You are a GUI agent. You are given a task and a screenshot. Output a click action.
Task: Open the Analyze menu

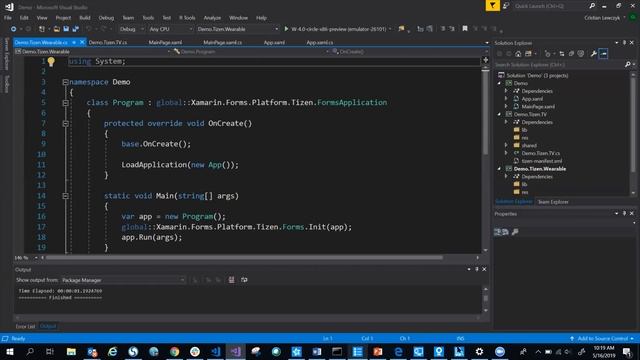tap(212, 18)
